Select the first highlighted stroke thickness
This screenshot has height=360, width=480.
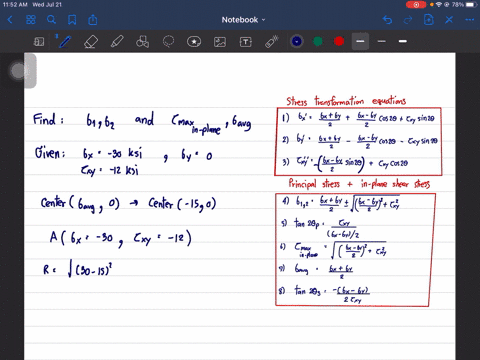click(360, 41)
